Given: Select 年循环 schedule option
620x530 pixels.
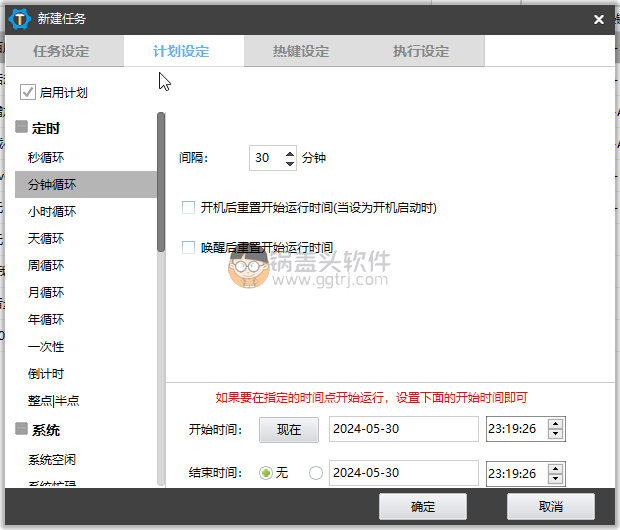Looking at the screenshot, I should click(x=86, y=319).
